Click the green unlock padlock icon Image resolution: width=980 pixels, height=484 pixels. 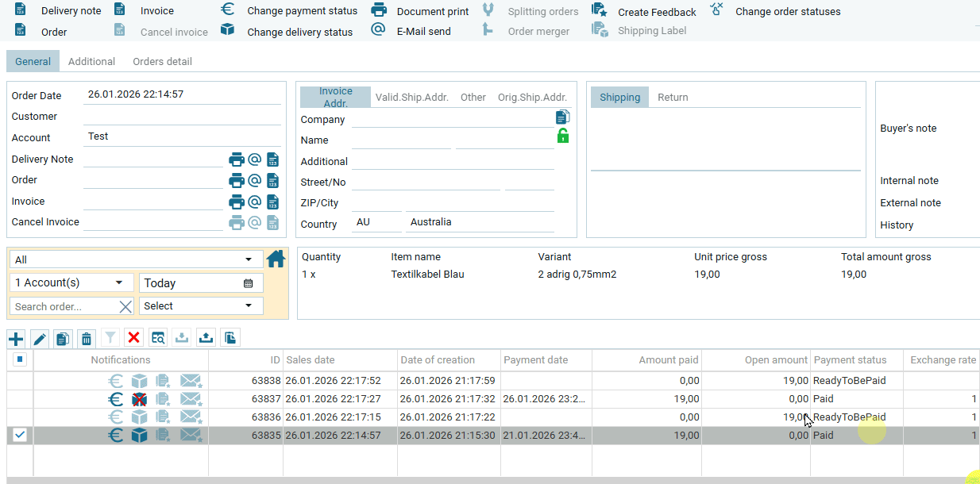coord(563,136)
